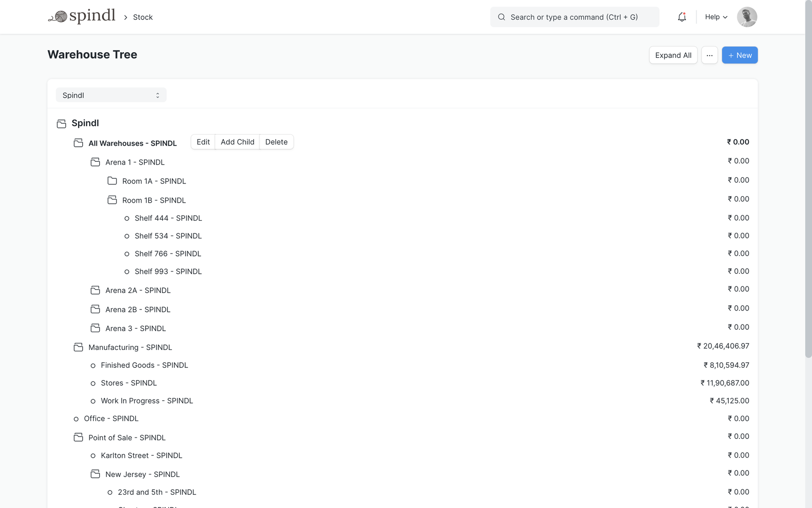Click the three-dots more options button
This screenshot has width=812, height=508.
pyautogui.click(x=709, y=55)
